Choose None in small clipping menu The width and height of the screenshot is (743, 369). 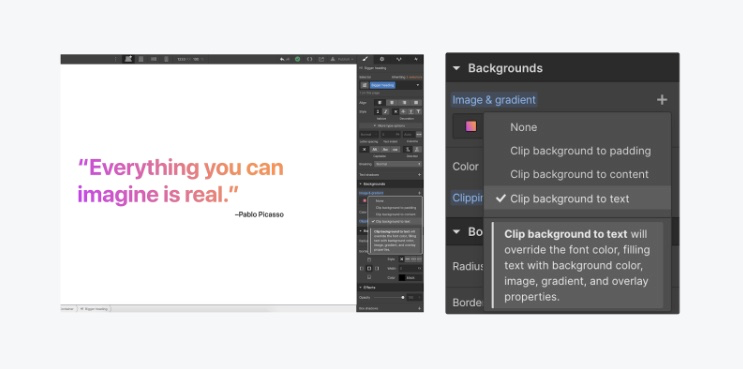(x=380, y=201)
